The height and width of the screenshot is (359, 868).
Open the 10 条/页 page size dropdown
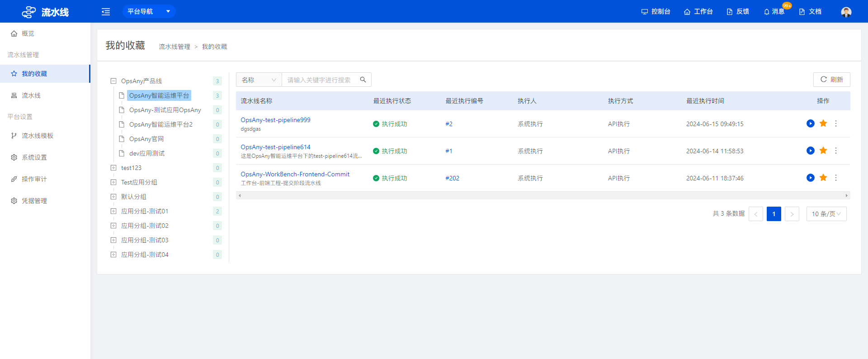tap(826, 214)
